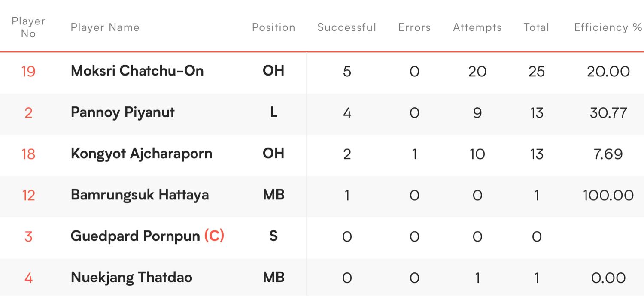Screen dimensions: 644x296
Task: Open player Moksri Chatchu-On
Action: point(137,71)
